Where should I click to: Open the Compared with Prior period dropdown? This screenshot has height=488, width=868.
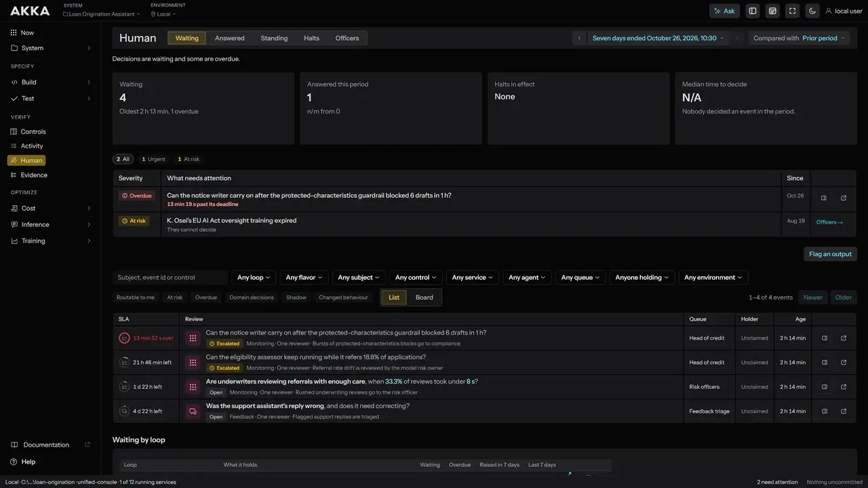pos(800,38)
